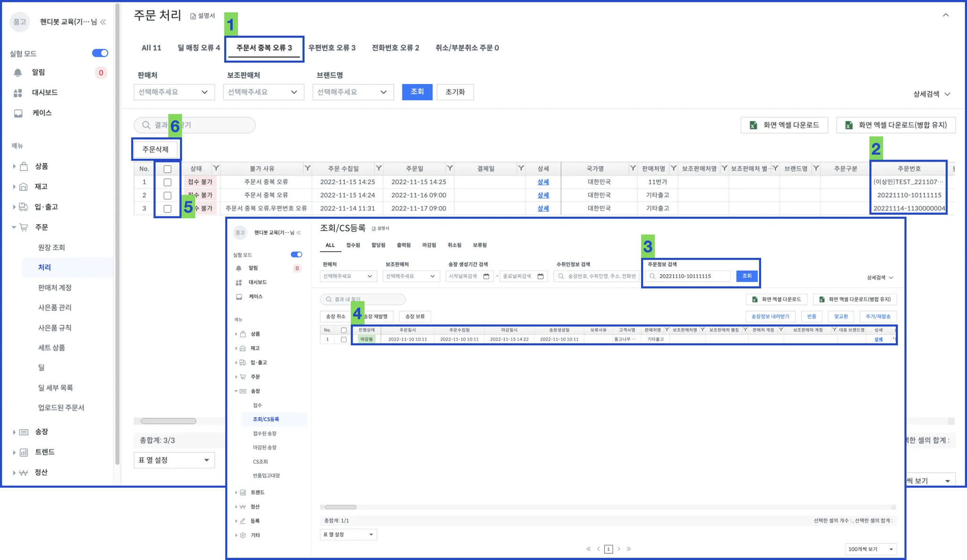The width and height of the screenshot is (967, 560).
Task: Click the filter icon on the 주문일 column
Action: click(x=450, y=168)
